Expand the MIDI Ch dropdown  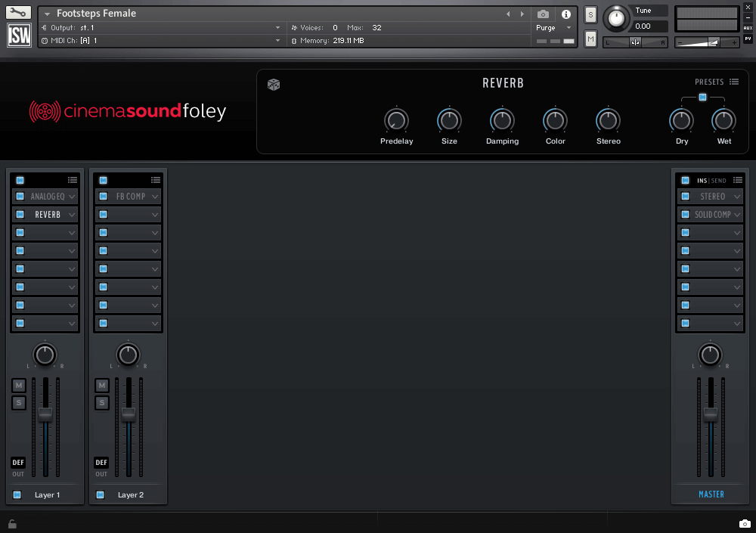tap(277, 41)
